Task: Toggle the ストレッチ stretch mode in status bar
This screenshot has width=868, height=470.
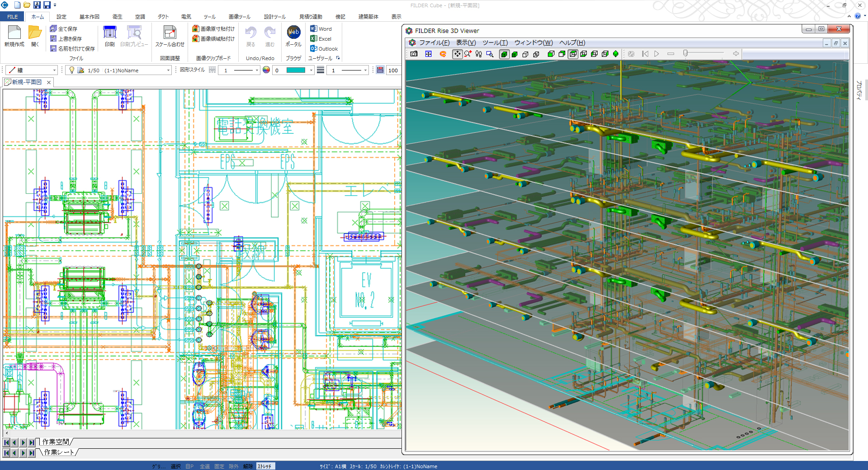Action: (265, 466)
